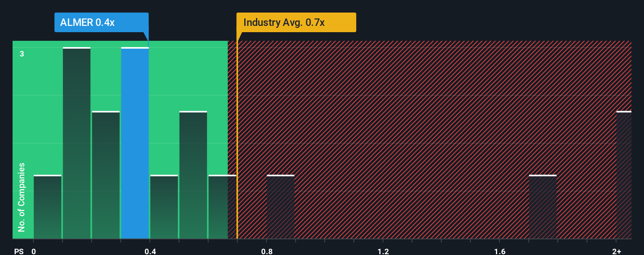
Task: Click the bar between 1.6 and 2+
Action: pyautogui.click(x=543, y=207)
